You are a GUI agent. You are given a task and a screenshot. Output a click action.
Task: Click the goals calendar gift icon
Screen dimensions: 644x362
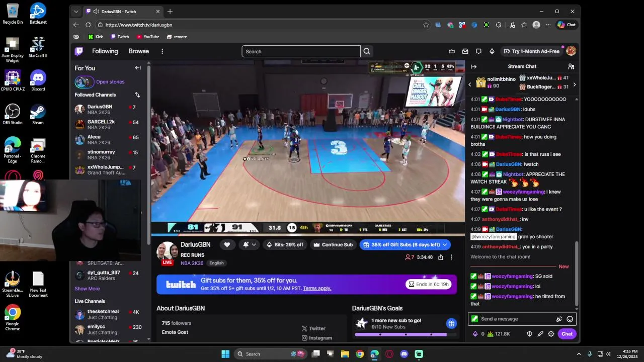pos(451,323)
